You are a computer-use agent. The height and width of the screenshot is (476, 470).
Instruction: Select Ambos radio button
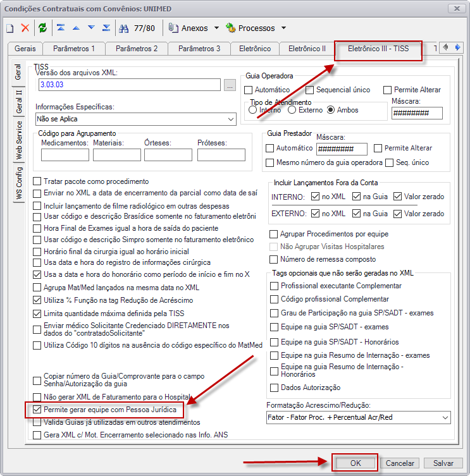[331, 110]
